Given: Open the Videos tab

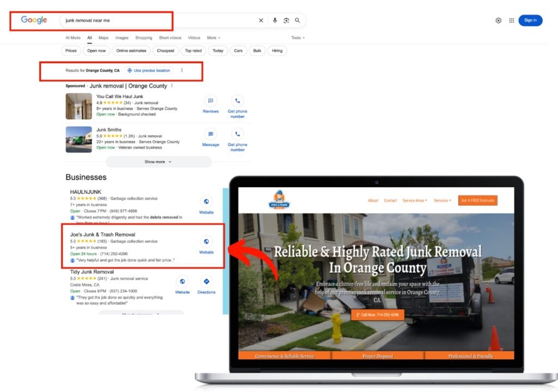Looking at the screenshot, I should [x=194, y=38].
